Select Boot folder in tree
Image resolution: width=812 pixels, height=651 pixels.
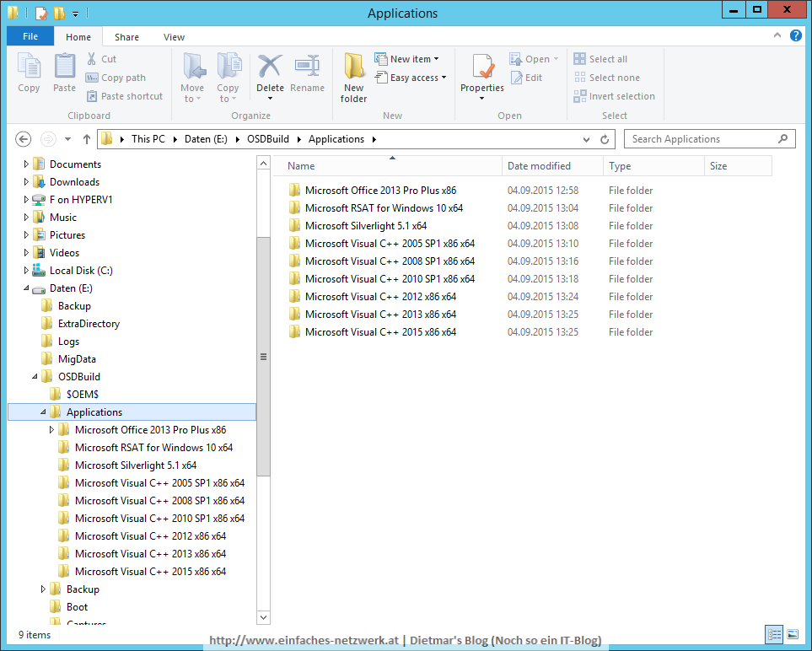pyautogui.click(x=77, y=607)
